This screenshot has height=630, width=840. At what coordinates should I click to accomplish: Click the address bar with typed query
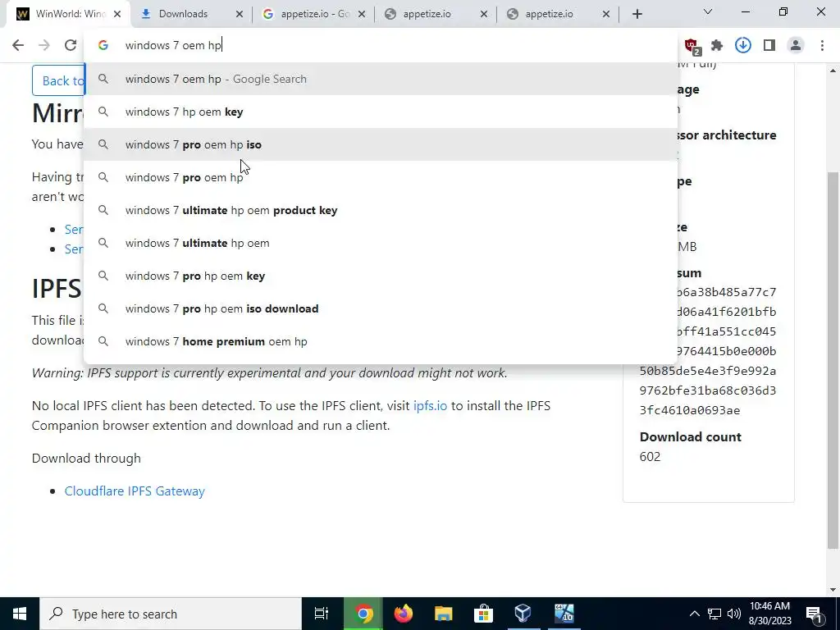pyautogui.click(x=381, y=46)
